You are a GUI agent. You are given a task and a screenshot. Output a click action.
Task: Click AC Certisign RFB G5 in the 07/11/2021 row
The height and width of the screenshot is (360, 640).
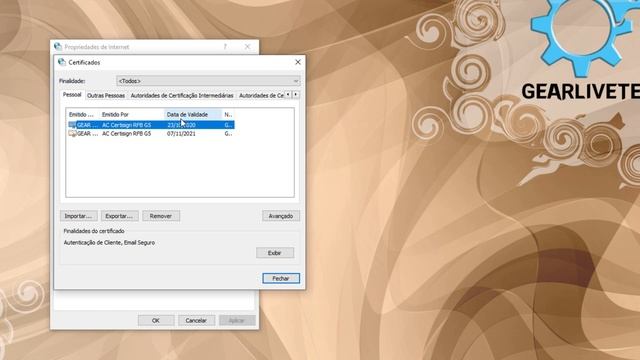point(127,133)
